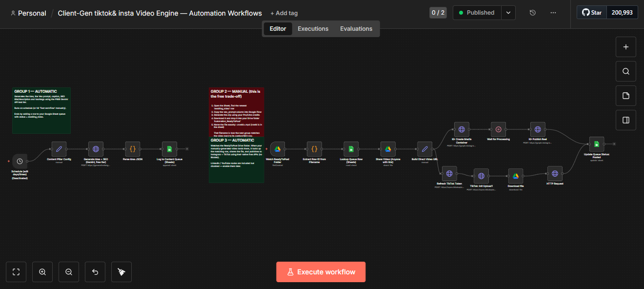Open the three-dot workflow options menu

553,13
